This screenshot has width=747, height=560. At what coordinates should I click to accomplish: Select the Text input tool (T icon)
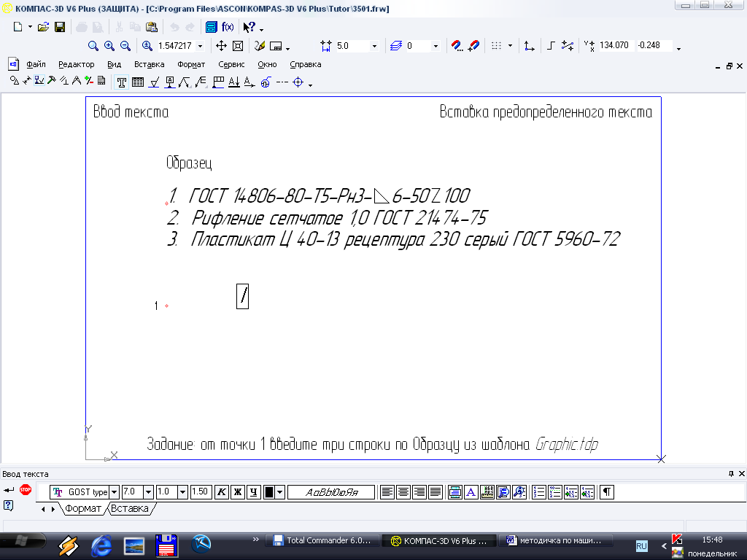(x=122, y=82)
